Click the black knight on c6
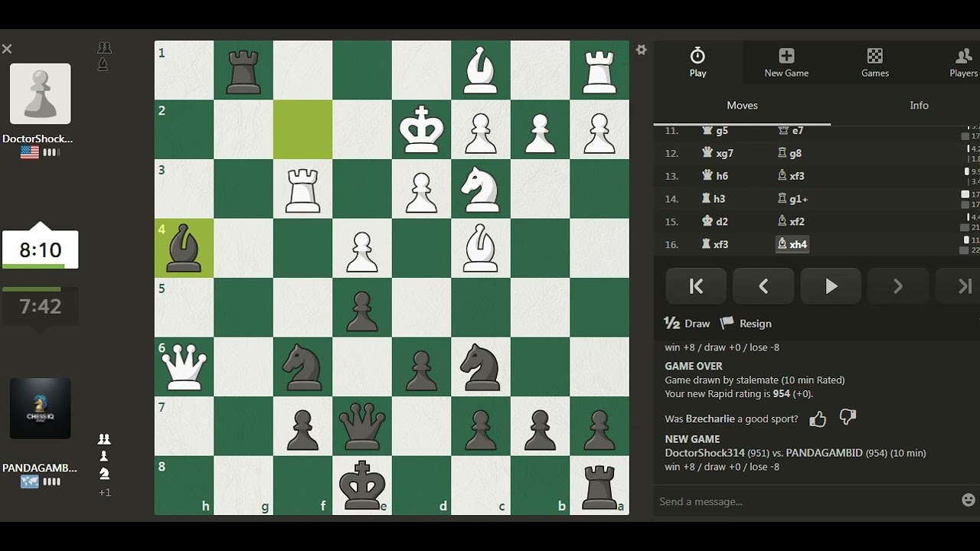 point(481,367)
